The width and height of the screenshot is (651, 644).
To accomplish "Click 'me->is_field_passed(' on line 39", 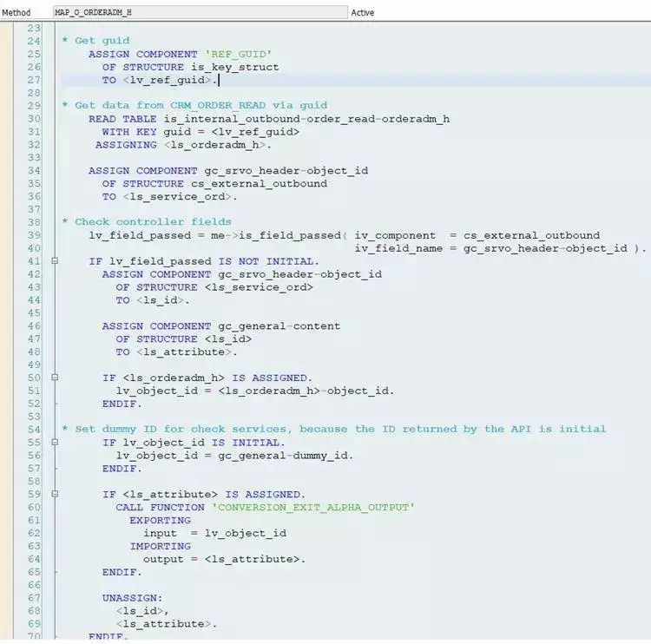I will tap(279, 236).
